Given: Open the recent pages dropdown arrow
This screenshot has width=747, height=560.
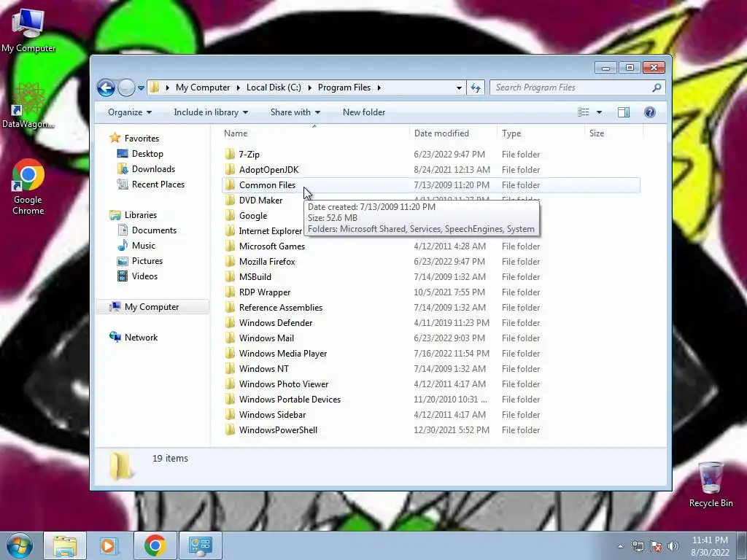Looking at the screenshot, I should click(141, 87).
